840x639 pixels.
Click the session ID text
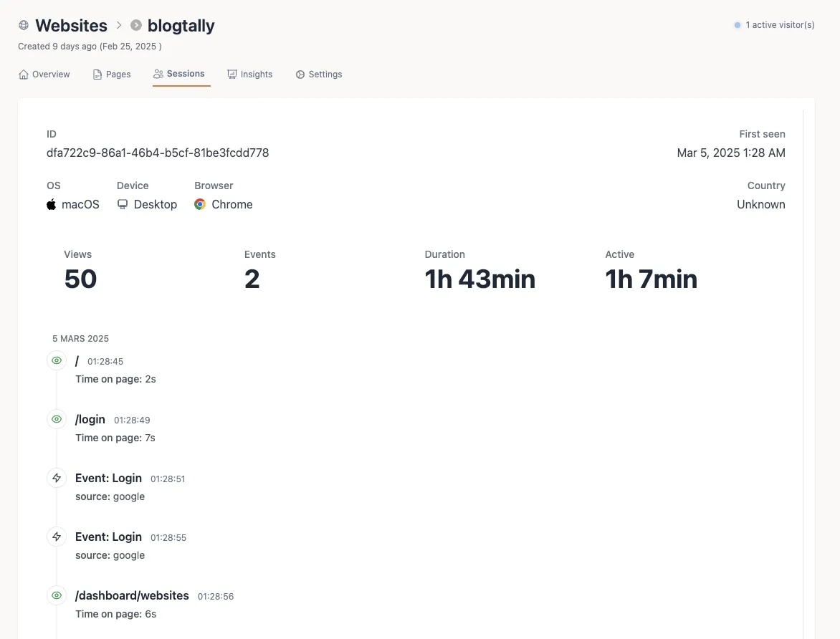tap(158, 153)
